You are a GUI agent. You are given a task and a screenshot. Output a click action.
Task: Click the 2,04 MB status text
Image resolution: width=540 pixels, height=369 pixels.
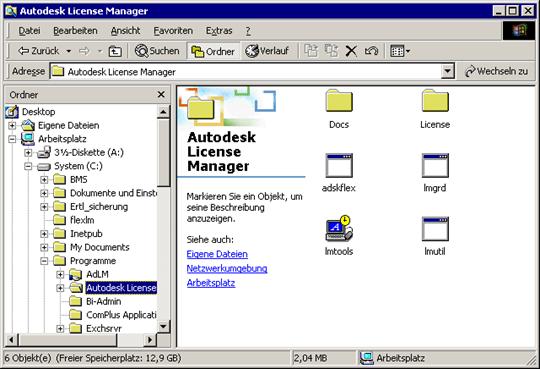(x=310, y=358)
